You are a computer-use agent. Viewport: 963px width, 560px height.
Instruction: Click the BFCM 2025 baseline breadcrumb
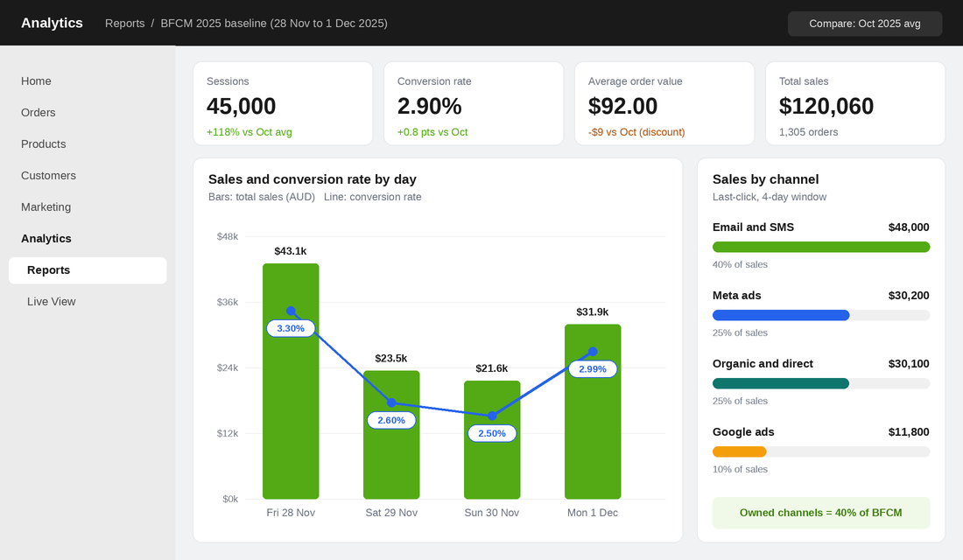(274, 24)
